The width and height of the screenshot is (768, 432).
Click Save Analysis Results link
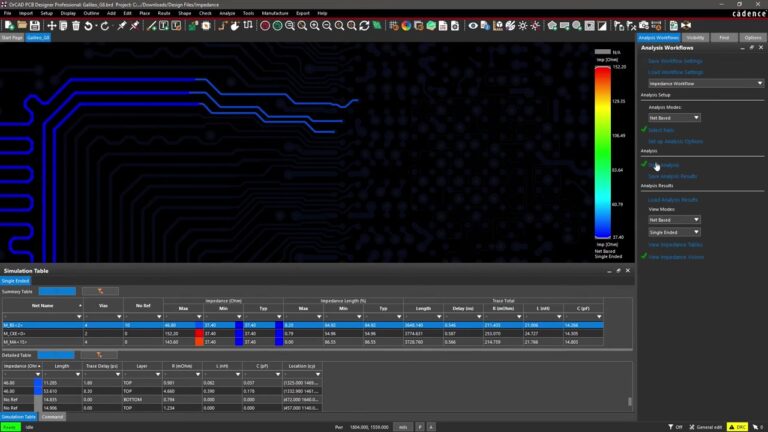coord(672,176)
